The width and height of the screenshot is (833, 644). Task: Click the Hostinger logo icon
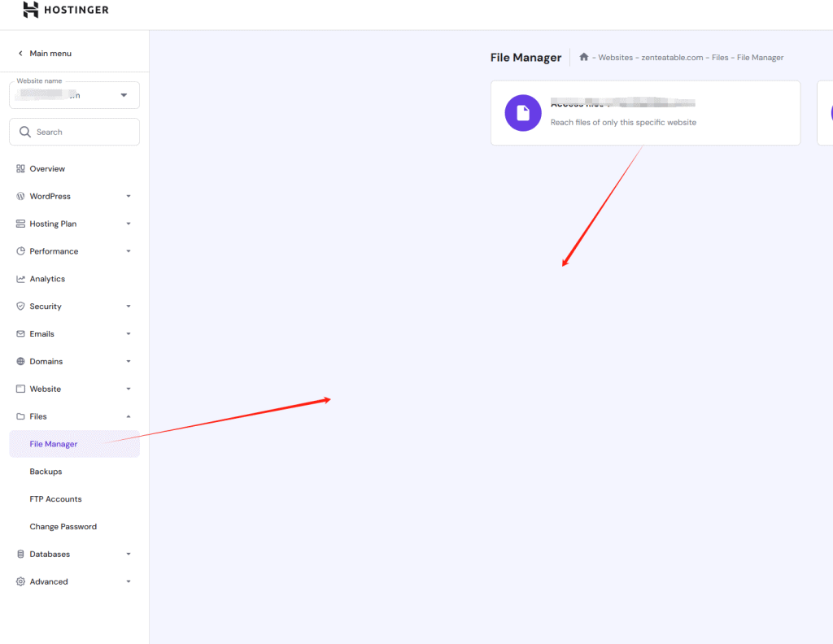pos(31,10)
